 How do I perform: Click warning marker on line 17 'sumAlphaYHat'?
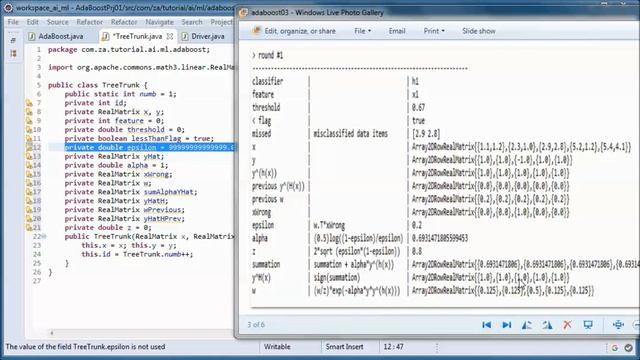click(29, 192)
